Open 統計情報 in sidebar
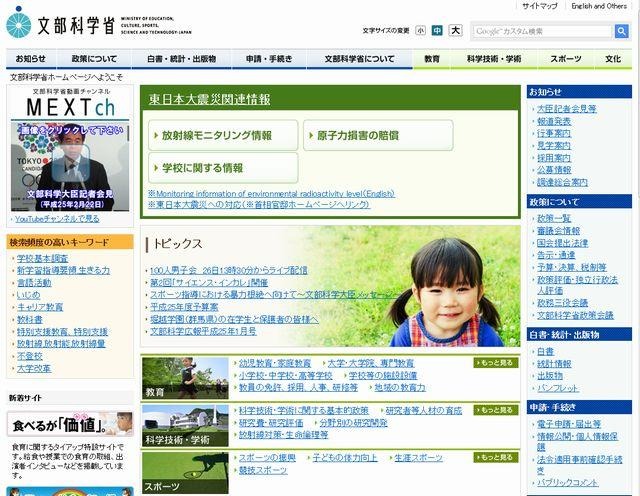The image size is (640, 496). coord(554,364)
